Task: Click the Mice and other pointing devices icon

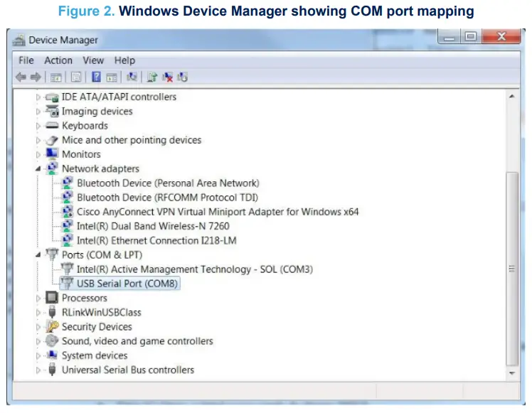Action: (52, 140)
